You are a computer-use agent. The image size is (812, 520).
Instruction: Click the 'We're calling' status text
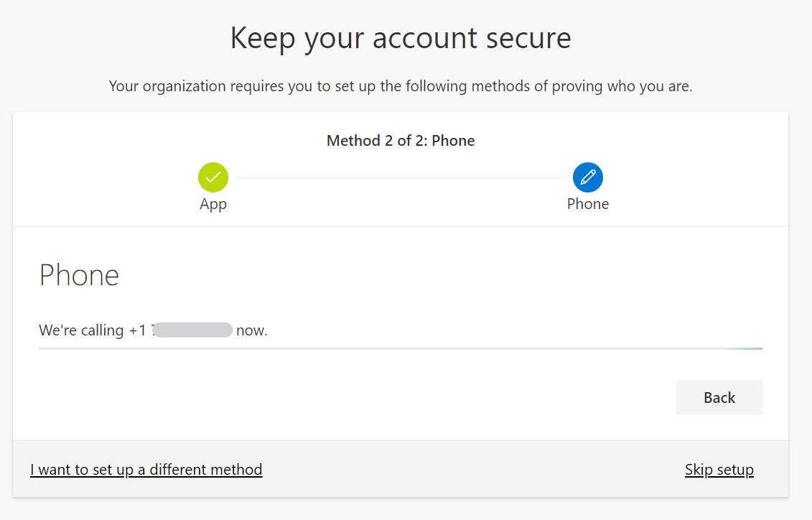(x=81, y=330)
